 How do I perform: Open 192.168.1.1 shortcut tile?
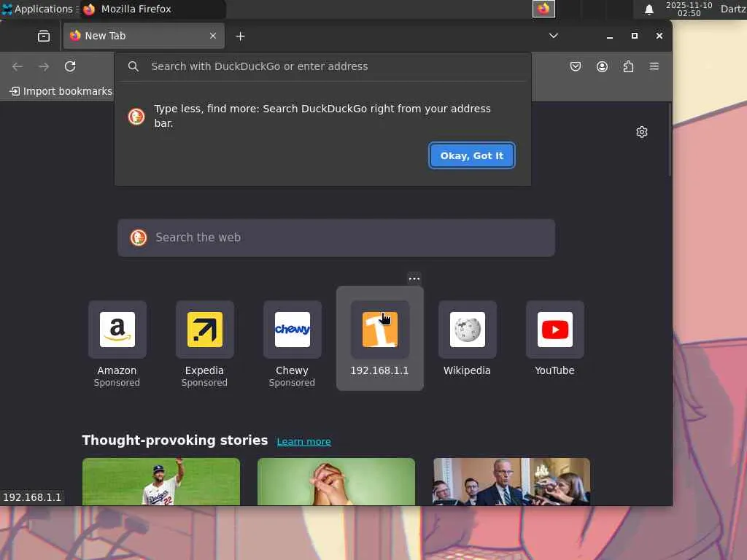(379, 339)
